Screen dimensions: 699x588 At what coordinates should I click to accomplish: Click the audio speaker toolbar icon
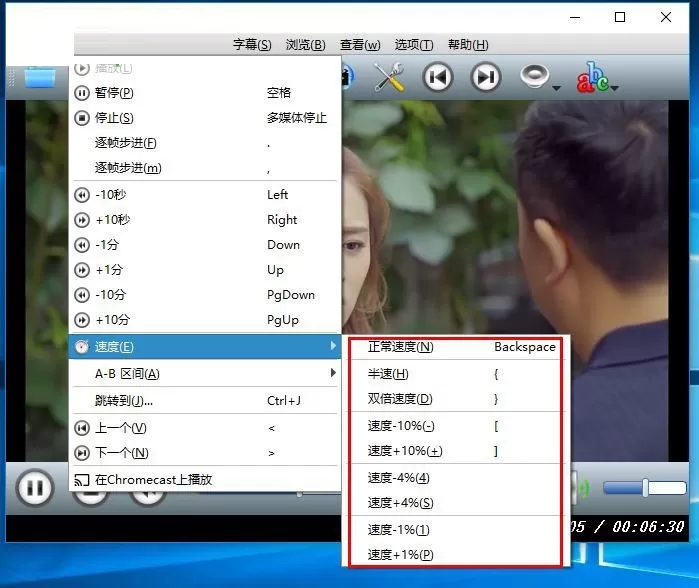pyautogui.click(x=535, y=76)
